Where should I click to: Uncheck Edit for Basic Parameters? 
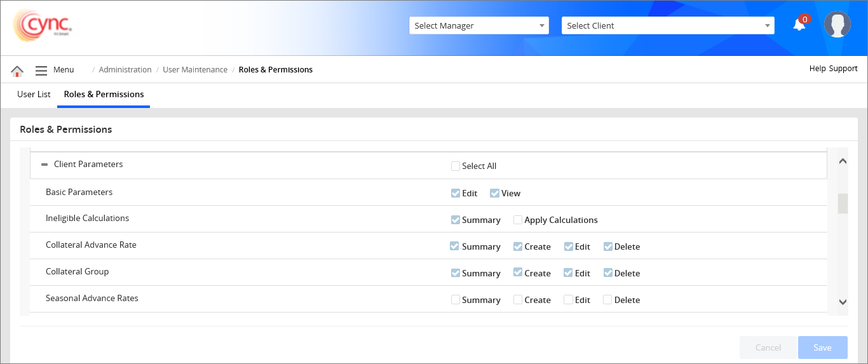[x=456, y=193]
